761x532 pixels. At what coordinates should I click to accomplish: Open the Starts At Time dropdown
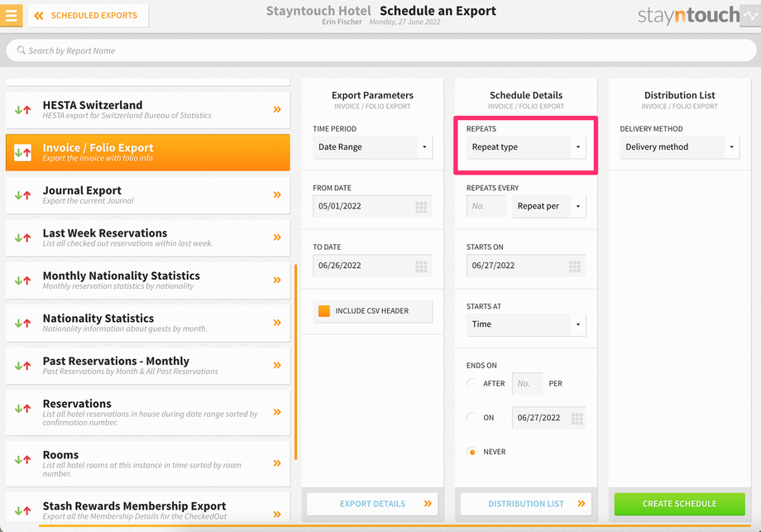[525, 324]
